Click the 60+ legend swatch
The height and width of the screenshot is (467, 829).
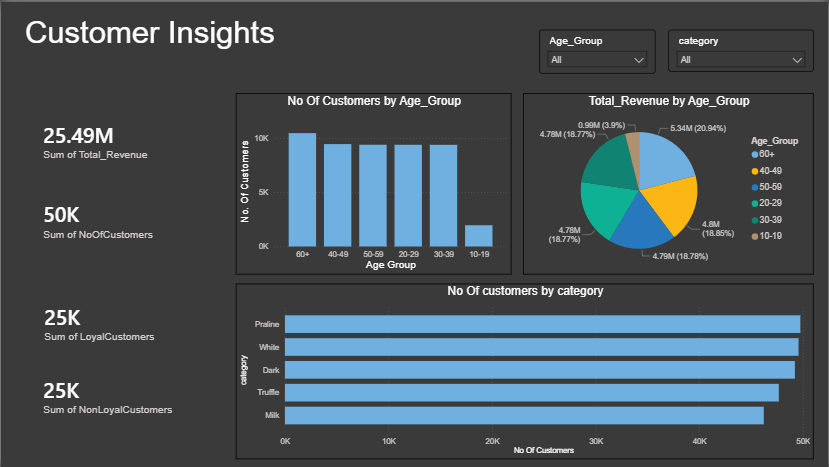(755, 154)
